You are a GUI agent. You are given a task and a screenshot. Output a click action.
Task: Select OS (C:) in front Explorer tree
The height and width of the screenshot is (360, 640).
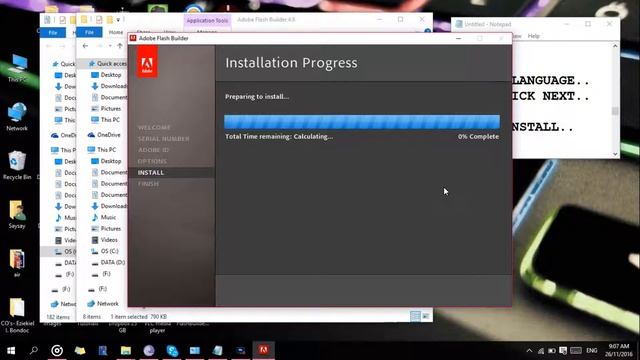pyautogui.click(x=105, y=251)
